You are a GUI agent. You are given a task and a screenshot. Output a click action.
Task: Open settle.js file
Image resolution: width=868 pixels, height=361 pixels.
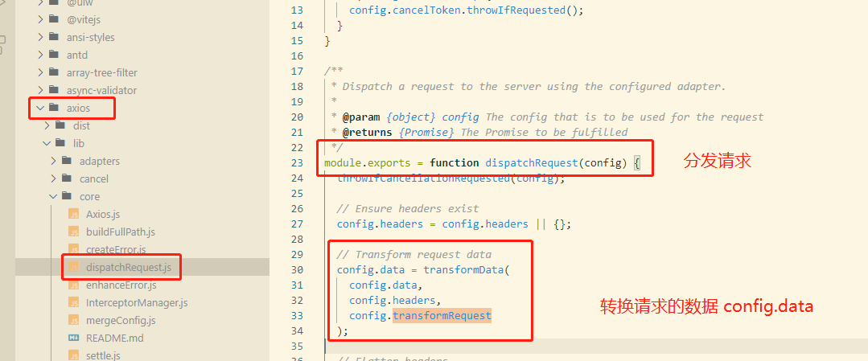(103, 355)
